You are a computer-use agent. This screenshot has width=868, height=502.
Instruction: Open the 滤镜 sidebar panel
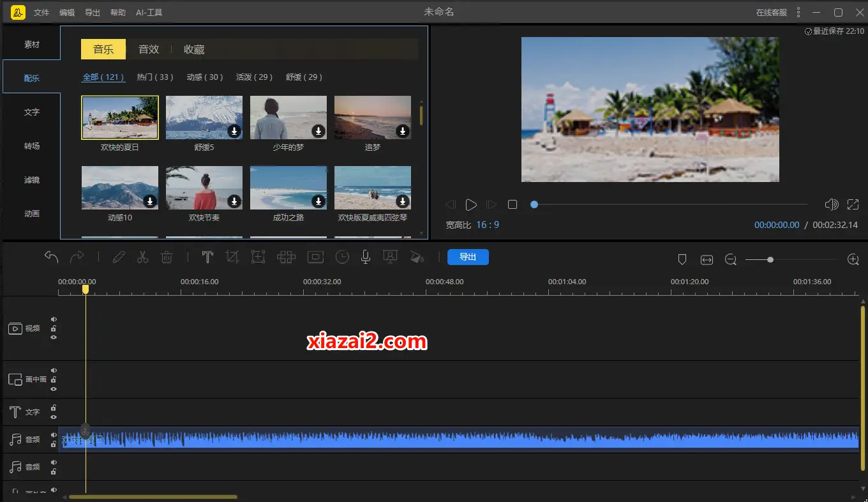point(32,179)
